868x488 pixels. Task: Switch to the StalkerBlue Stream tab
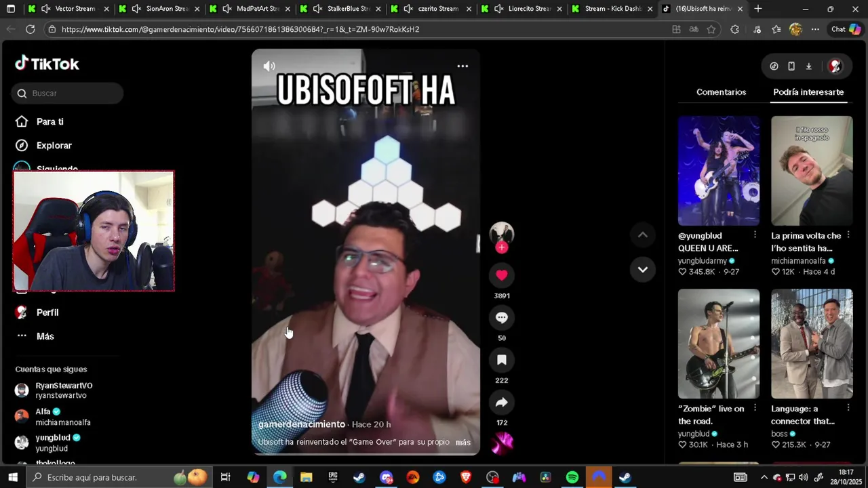click(x=340, y=9)
